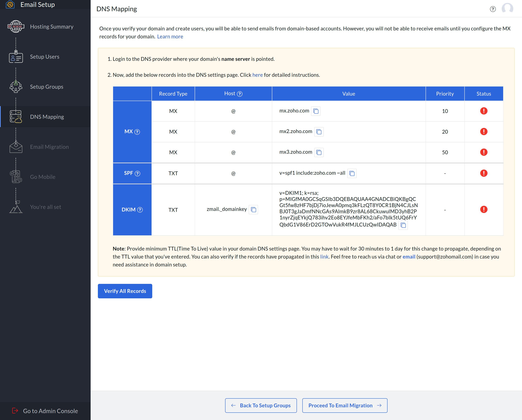Viewport: 522px width, 420px height.
Task: Select DNS Mapping step
Action: click(x=45, y=117)
